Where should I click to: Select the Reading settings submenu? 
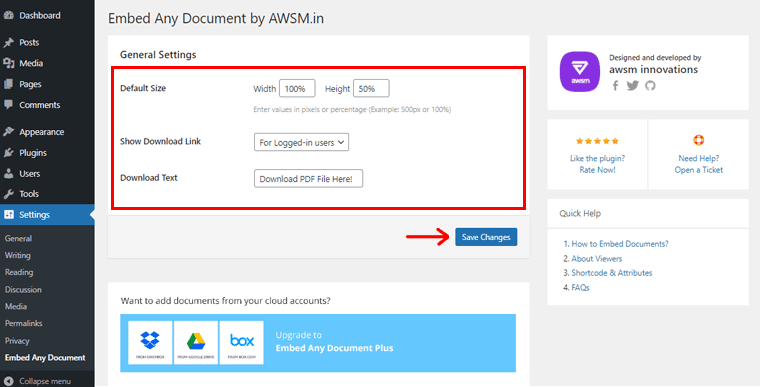click(x=19, y=273)
